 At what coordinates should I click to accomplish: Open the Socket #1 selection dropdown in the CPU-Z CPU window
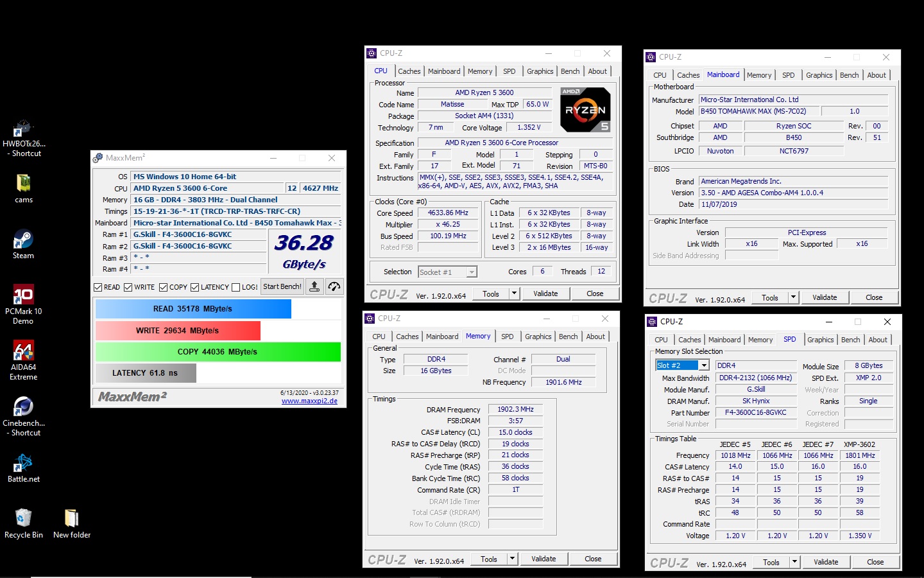(472, 272)
